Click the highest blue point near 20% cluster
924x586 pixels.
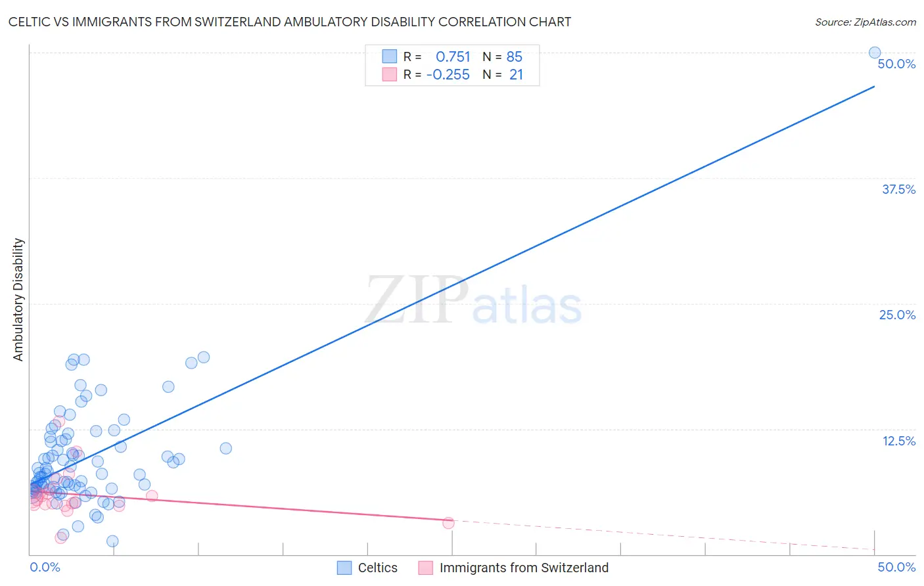point(204,357)
